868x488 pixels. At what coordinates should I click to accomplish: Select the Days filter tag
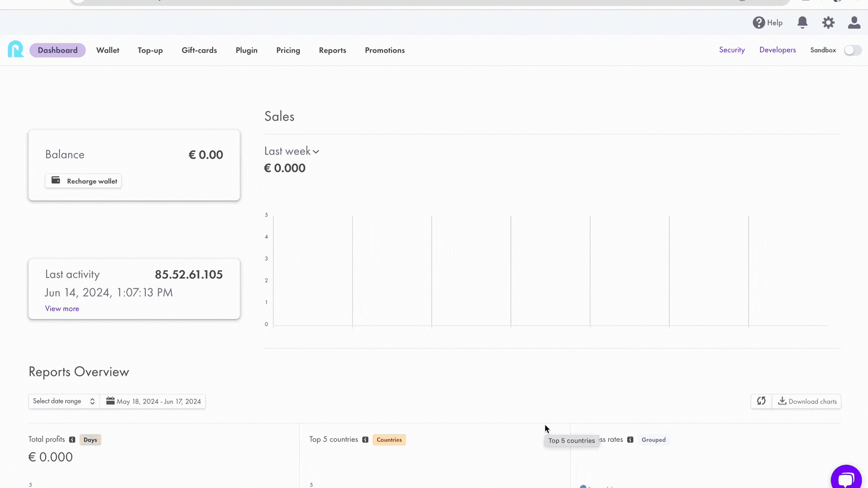click(x=90, y=439)
